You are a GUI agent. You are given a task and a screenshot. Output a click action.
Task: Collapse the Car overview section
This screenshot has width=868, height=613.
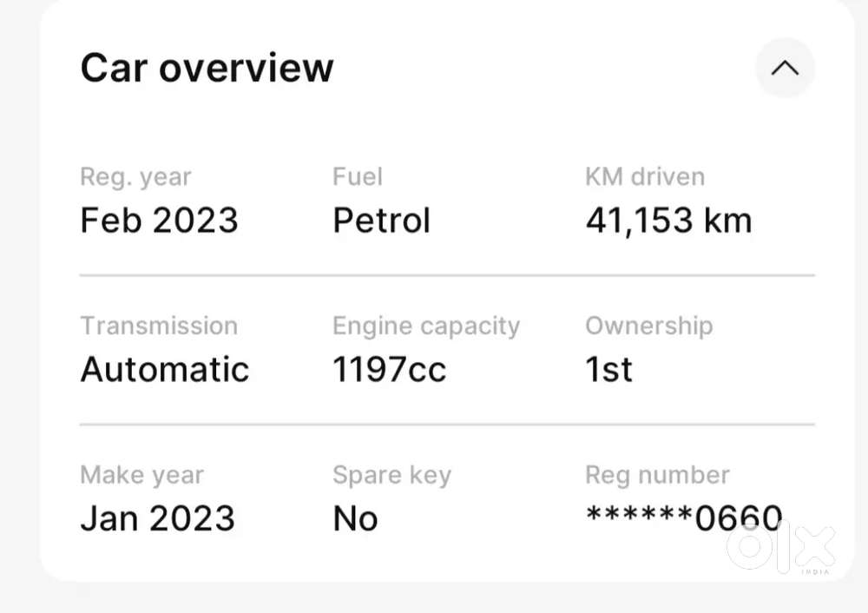point(786,69)
